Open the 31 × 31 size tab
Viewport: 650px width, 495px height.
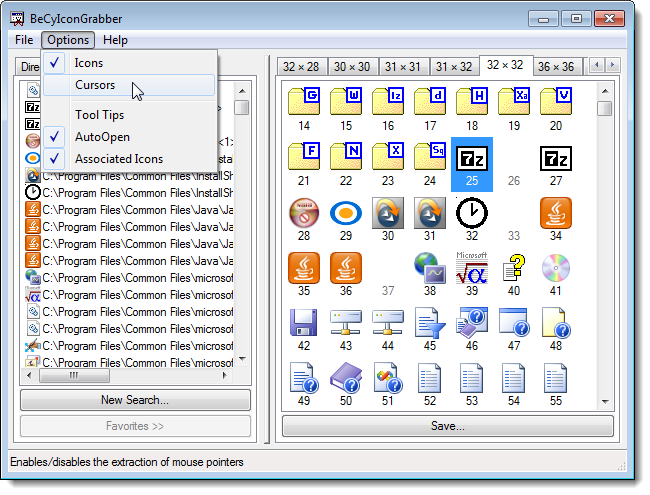[403, 67]
